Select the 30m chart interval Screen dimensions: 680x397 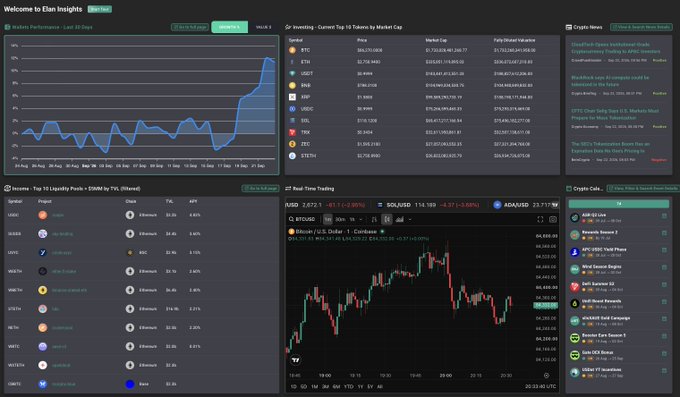click(340, 220)
